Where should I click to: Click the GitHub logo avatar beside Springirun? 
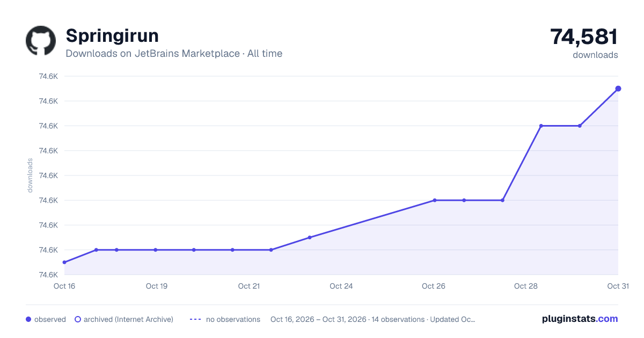[41, 41]
